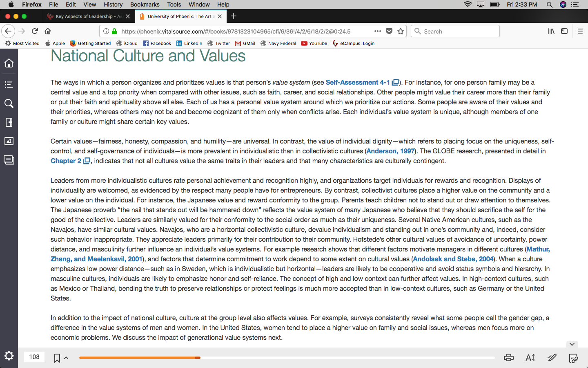Image resolution: width=588 pixels, height=368 pixels.
Task: Open the LinkedIn bookmark
Action: 189,43
